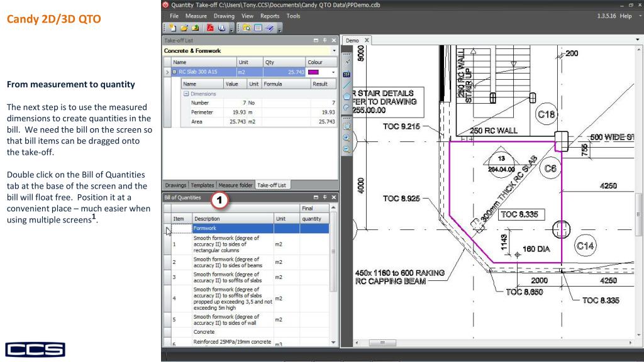Open the Tools menu
The image size is (644, 362).
[x=293, y=16]
